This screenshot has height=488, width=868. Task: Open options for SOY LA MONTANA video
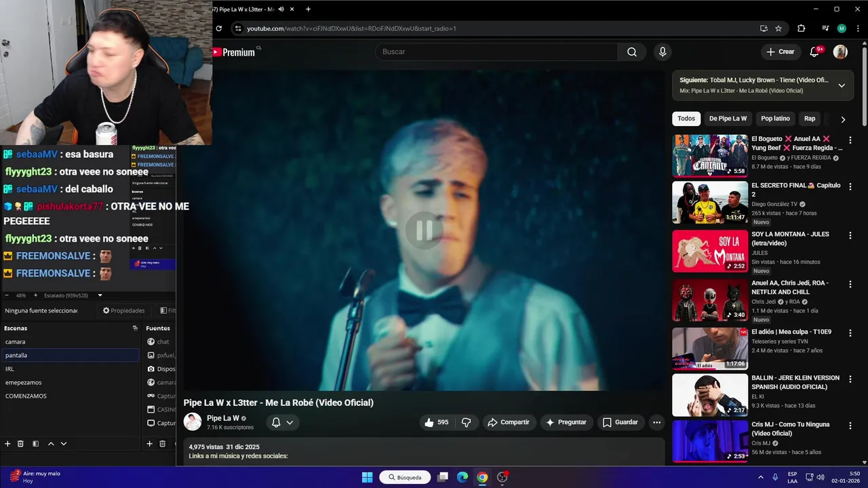(x=850, y=235)
